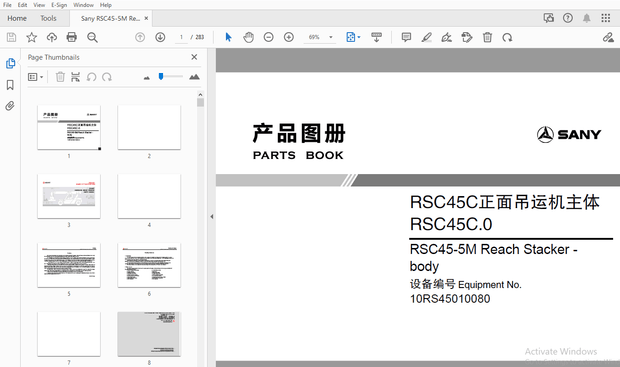This screenshot has height=367, width=620.
Task: Select page 5 thumbnail
Action: click(69, 265)
